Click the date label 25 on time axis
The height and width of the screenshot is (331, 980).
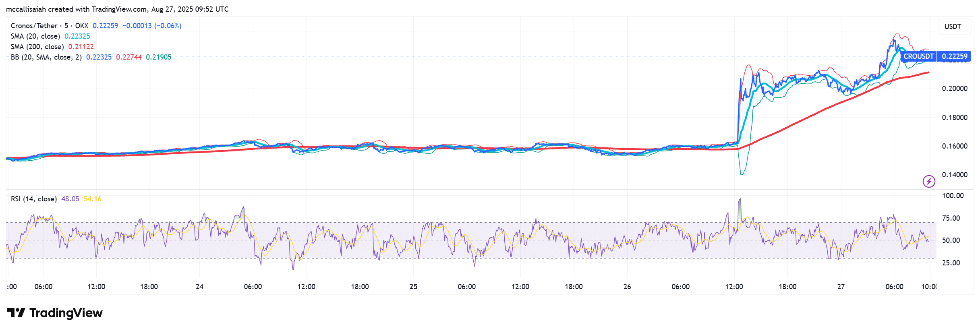pyautogui.click(x=413, y=287)
